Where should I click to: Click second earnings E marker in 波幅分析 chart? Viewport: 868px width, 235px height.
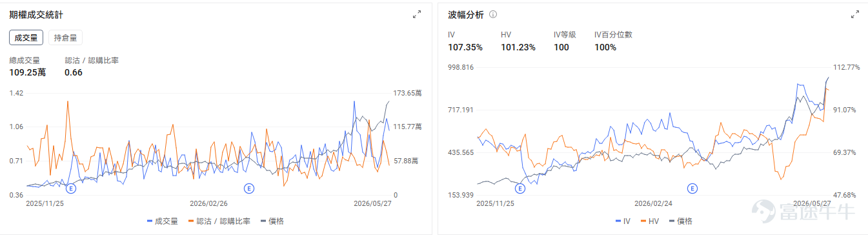pos(692,189)
